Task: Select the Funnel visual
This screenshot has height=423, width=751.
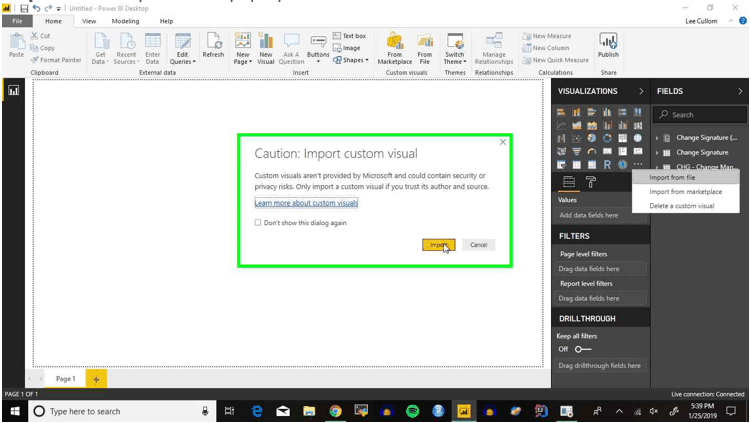Action: click(x=576, y=151)
